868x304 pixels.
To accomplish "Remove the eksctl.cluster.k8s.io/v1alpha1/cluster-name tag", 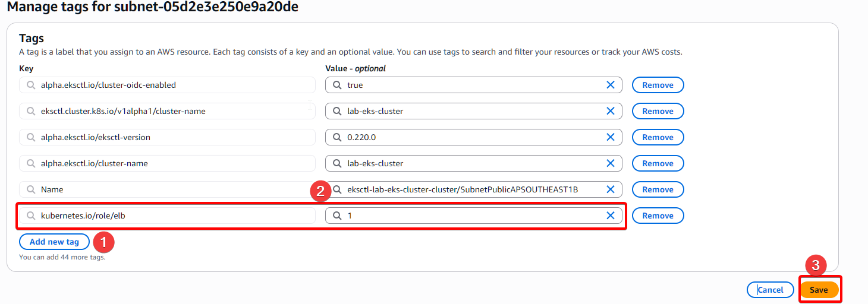I will [x=658, y=111].
